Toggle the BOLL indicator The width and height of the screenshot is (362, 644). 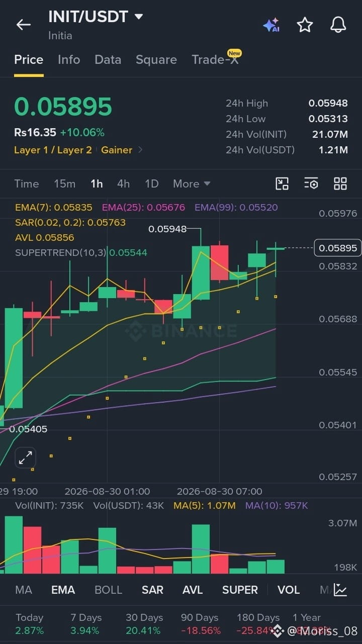[108, 590]
